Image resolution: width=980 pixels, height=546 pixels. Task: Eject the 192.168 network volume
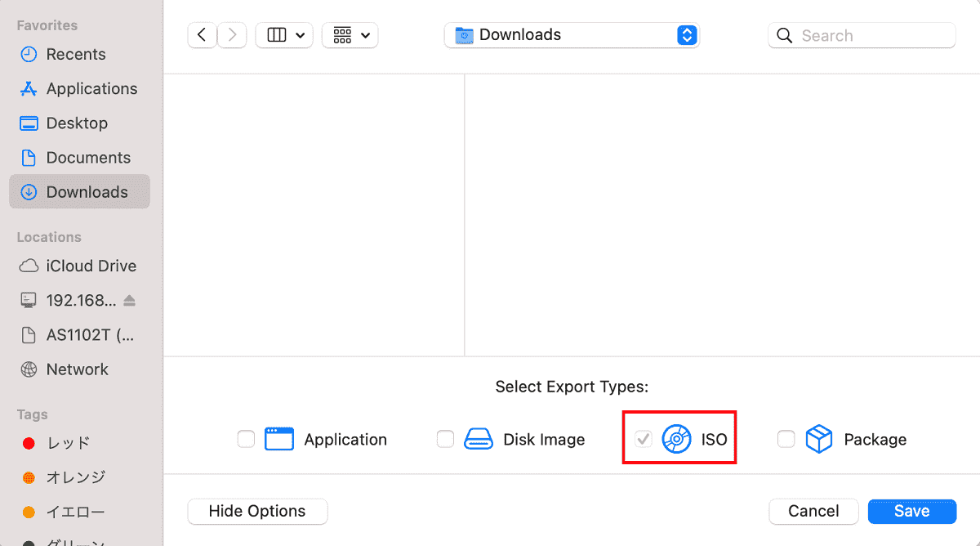point(130,301)
